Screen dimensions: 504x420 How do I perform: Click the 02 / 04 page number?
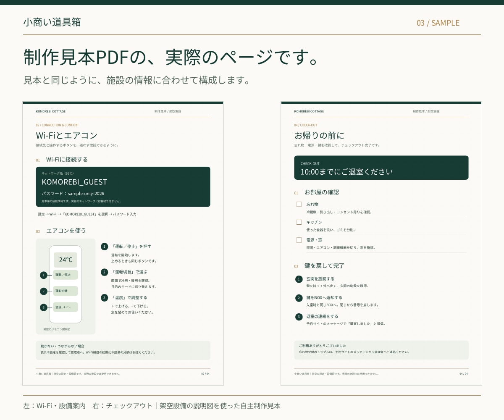tap(205, 373)
